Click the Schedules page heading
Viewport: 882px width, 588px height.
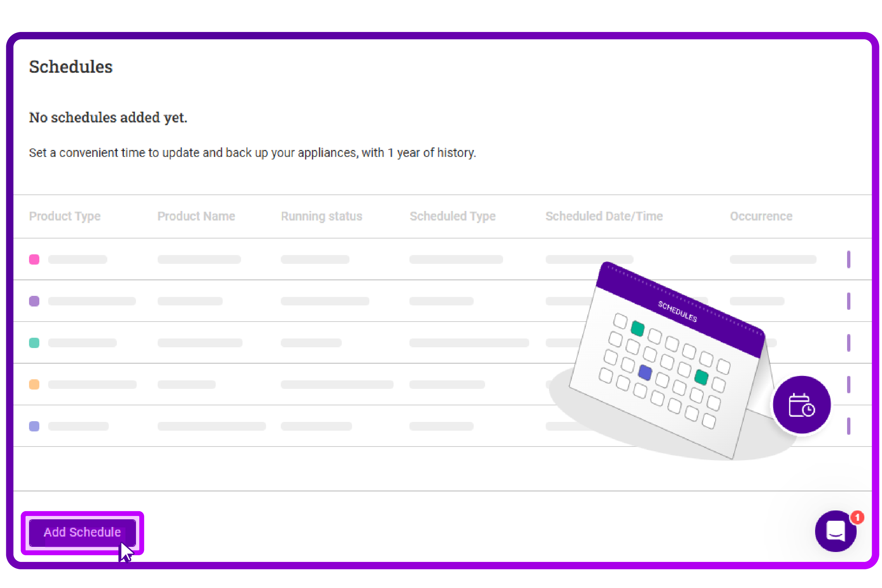(71, 67)
